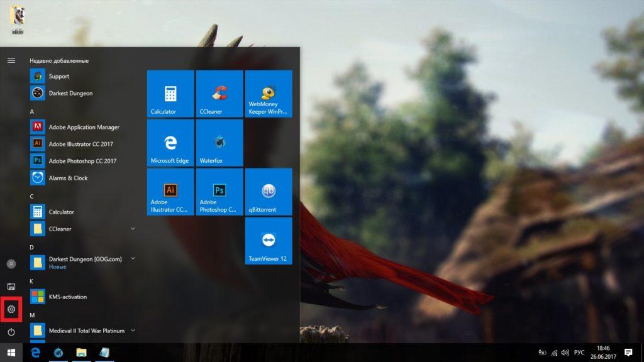Screen dimensions: 644x362
Task: Launch the CCleaner tile
Action: point(219,94)
